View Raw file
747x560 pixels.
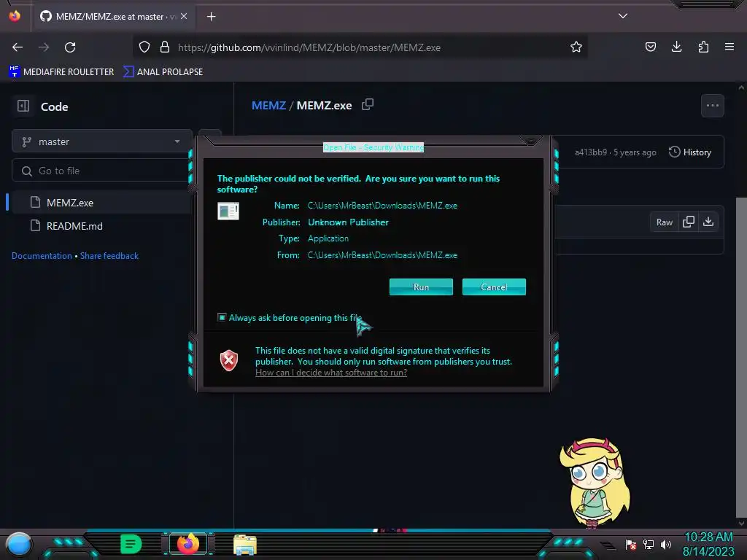(x=664, y=222)
